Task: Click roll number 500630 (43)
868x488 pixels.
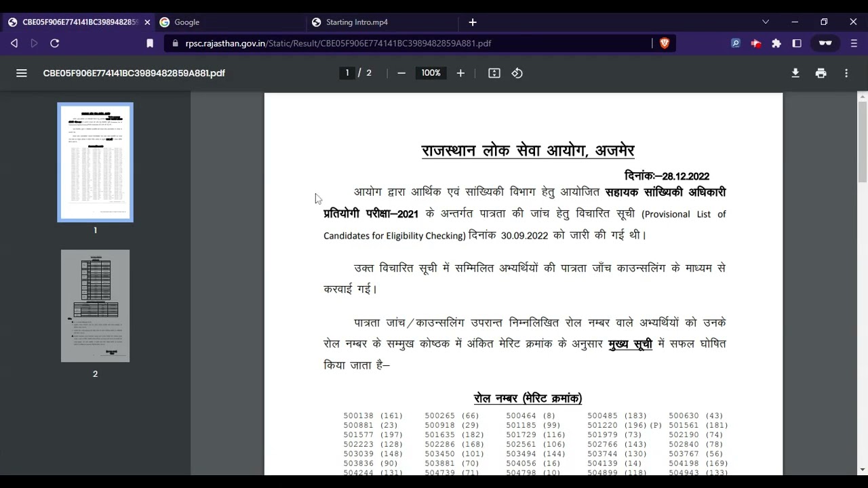Action: pyautogui.click(x=696, y=416)
